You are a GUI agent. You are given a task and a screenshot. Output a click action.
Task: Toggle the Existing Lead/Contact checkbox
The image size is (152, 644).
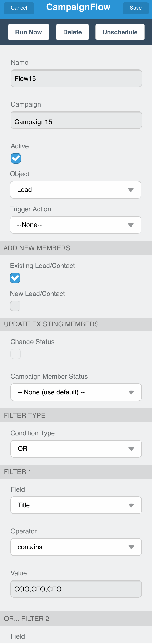15,278
